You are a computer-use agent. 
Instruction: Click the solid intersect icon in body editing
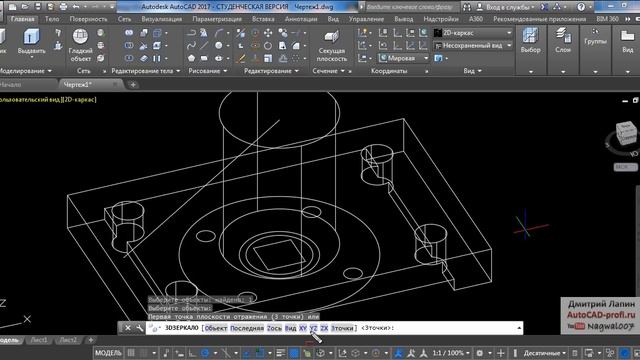click(129, 58)
